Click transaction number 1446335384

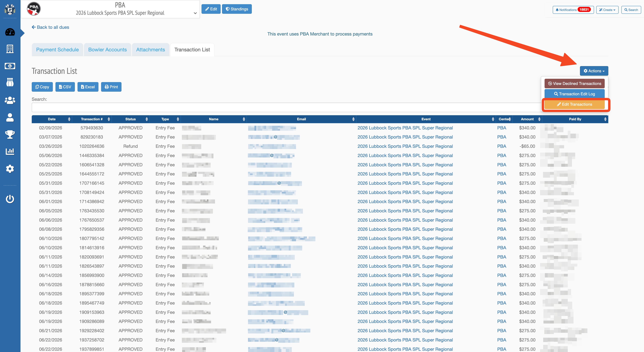[92, 156]
